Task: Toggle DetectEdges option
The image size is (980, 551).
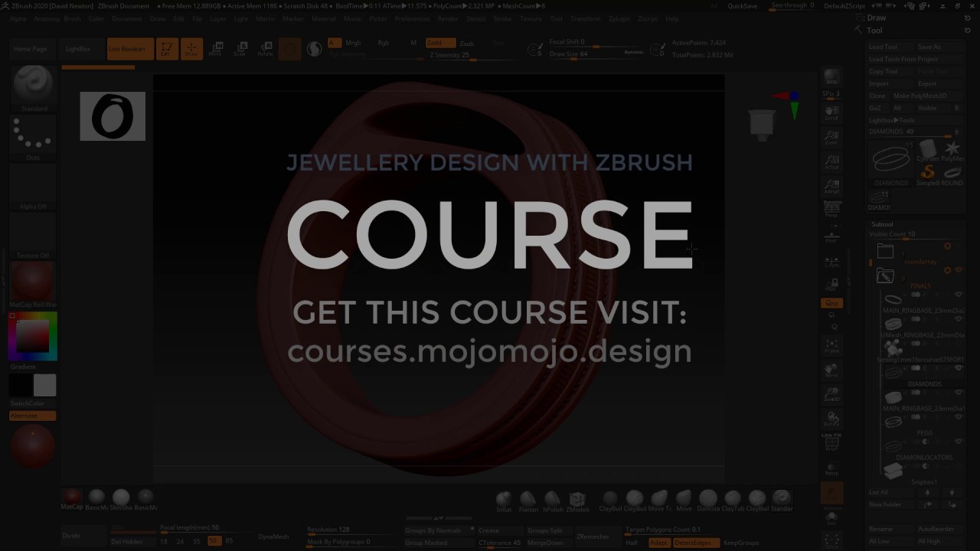Action: coord(695,543)
